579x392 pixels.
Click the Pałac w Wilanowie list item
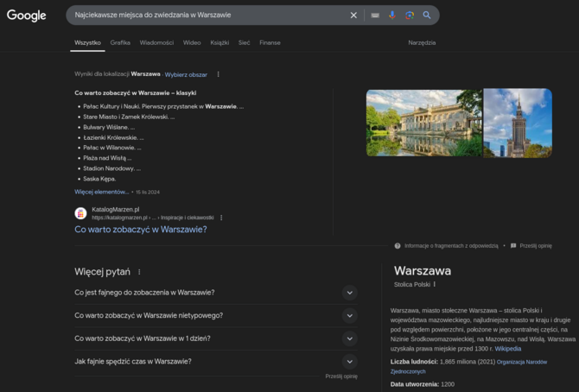coord(111,148)
